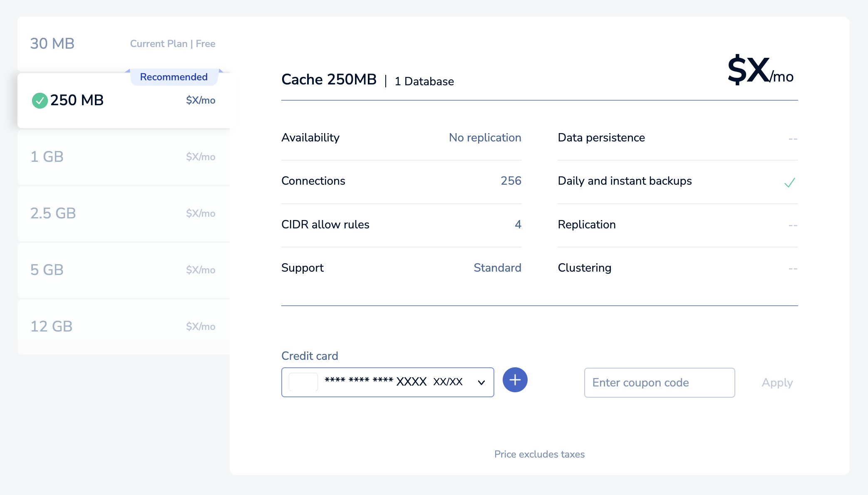Click the Price excludes taxes note
This screenshot has height=495, width=868.
tap(539, 454)
